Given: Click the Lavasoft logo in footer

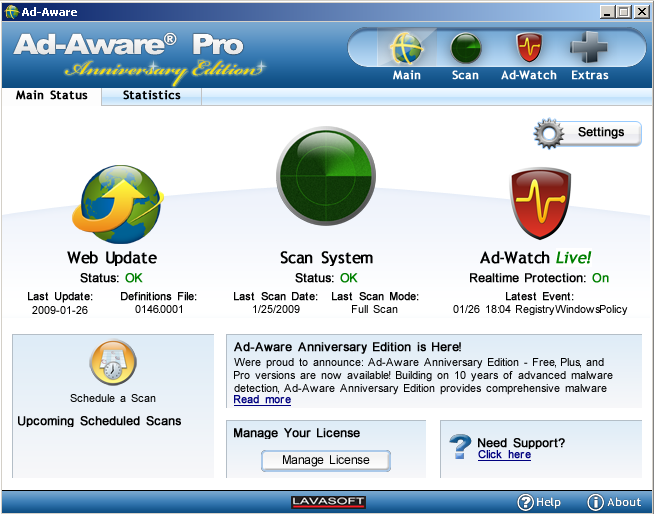Looking at the screenshot, I should click(x=328, y=502).
